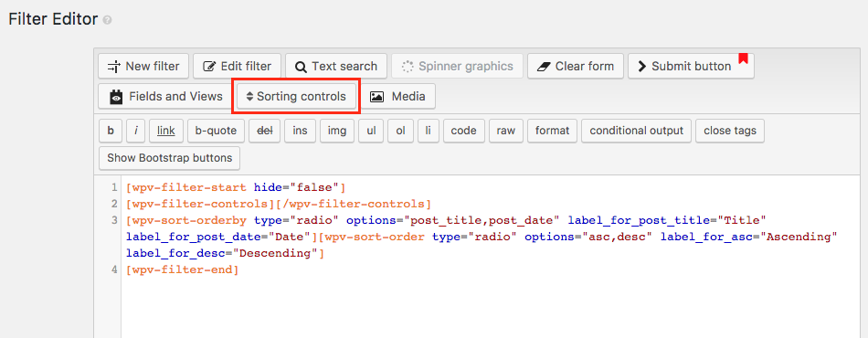
Task: Place cursor on the wpv-filter-start line
Action: pyautogui.click(x=236, y=187)
